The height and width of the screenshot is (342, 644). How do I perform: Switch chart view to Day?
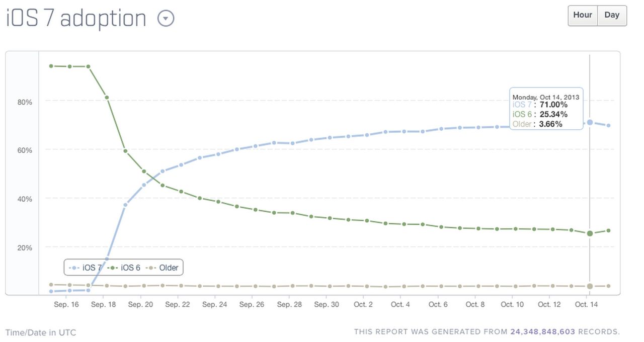click(x=612, y=15)
